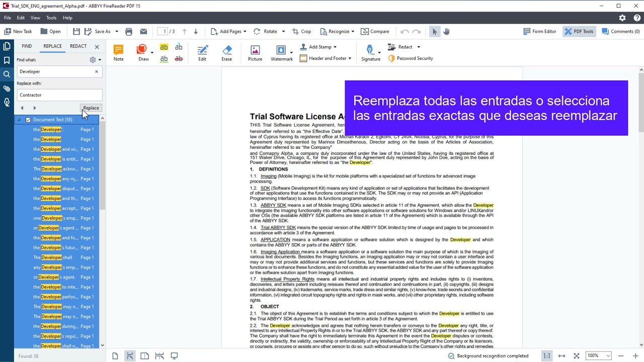Image resolution: width=644 pixels, height=362 pixels.
Task: Choose the strikethrough text tool
Action: [179, 59]
